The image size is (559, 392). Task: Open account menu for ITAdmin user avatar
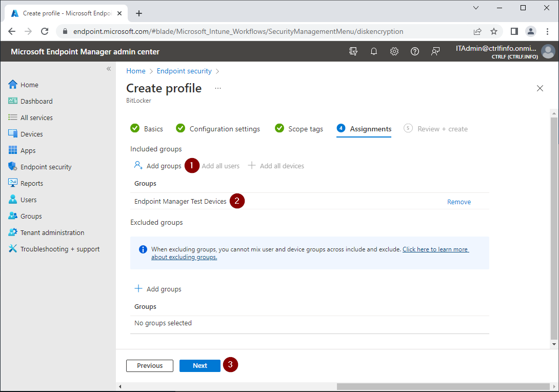coord(548,51)
